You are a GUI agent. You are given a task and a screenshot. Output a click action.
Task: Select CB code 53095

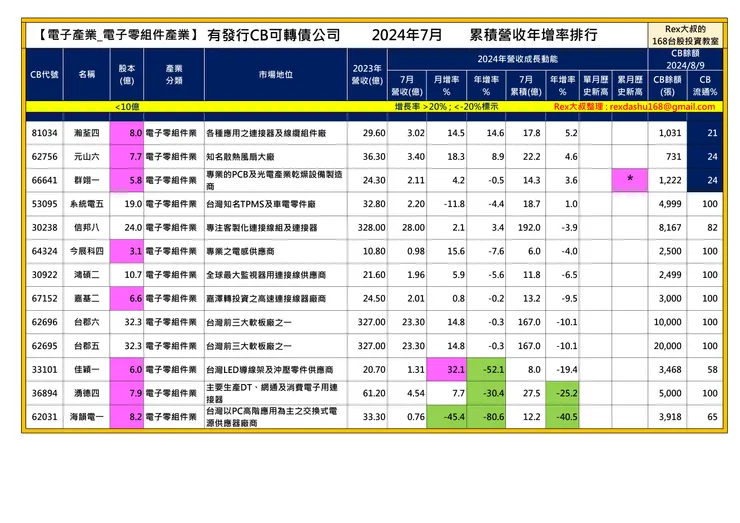(44, 204)
